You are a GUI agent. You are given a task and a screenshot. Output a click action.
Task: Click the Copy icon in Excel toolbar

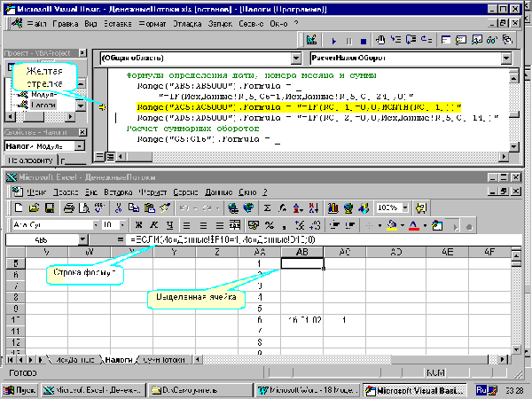[134, 207]
